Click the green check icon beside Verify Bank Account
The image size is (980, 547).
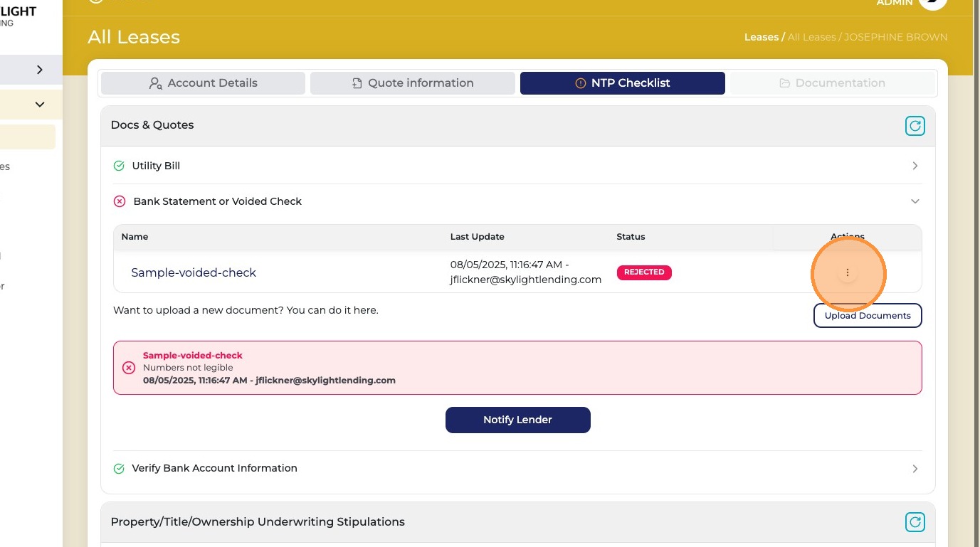(x=119, y=468)
